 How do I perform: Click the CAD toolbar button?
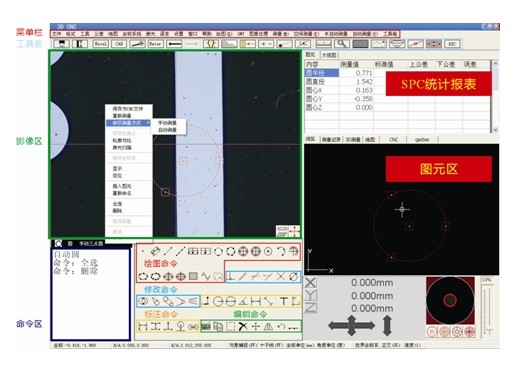click(x=119, y=44)
